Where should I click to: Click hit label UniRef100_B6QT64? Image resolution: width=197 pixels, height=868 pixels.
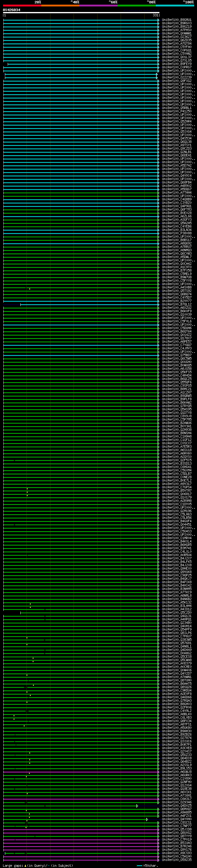tap(176, 331)
